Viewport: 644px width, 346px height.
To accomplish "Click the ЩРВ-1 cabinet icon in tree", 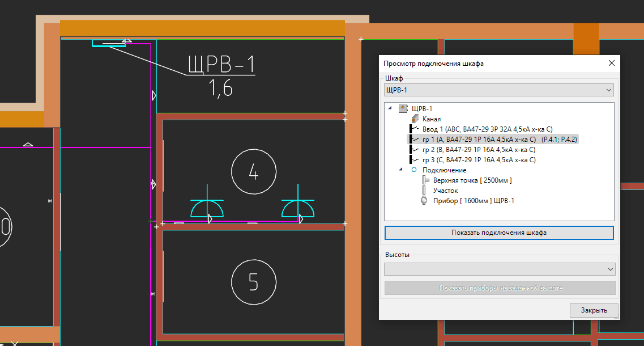I will [x=403, y=108].
